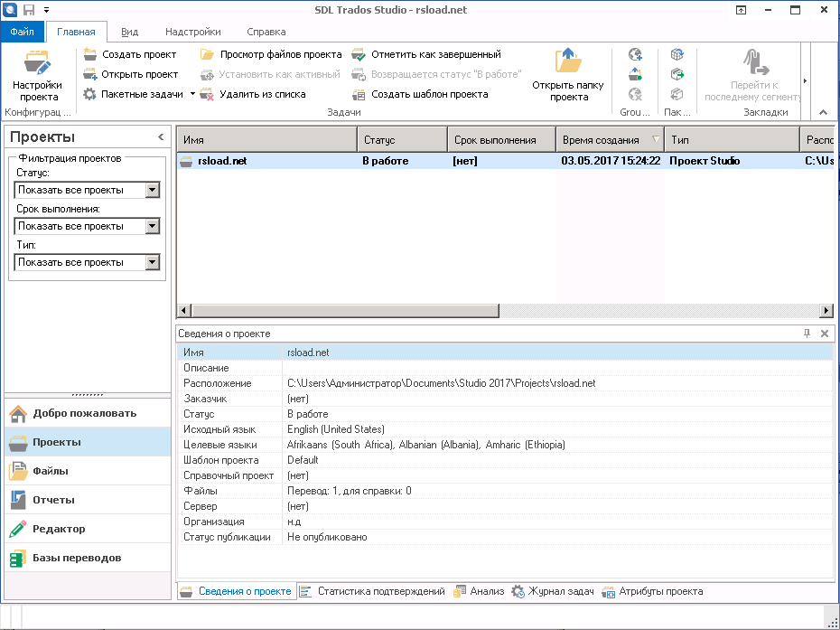Open Project Settings (Настройки проекта)
Image resolution: width=840 pixels, height=630 pixels.
(x=38, y=76)
